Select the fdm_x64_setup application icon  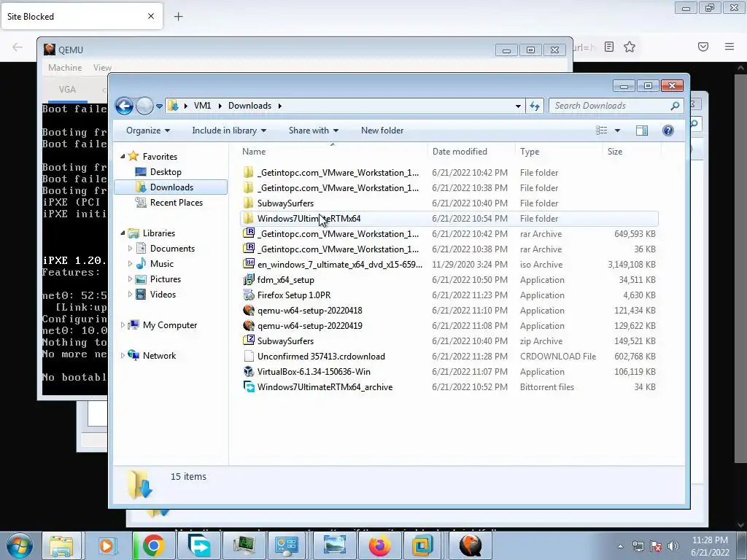pyautogui.click(x=249, y=279)
